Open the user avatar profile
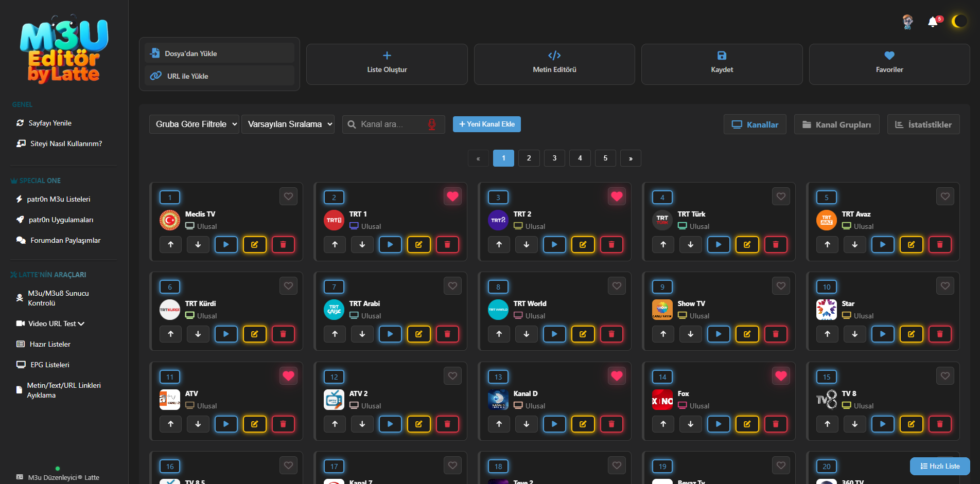The image size is (980, 484). 908,22
